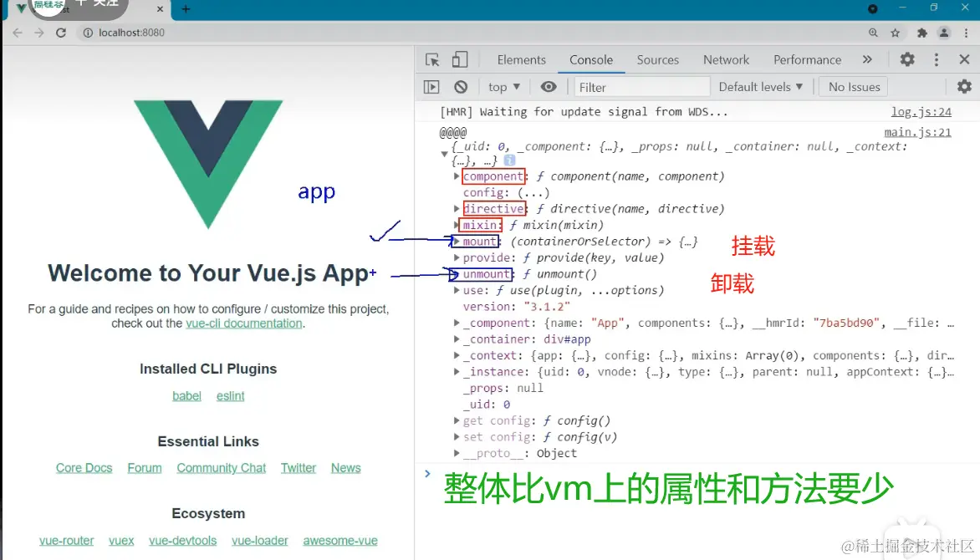The image size is (980, 560).
Task: Activate the inspect element picker
Action: [x=431, y=59]
